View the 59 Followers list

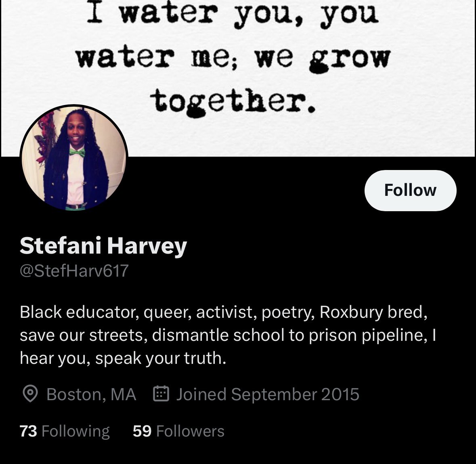point(178,431)
